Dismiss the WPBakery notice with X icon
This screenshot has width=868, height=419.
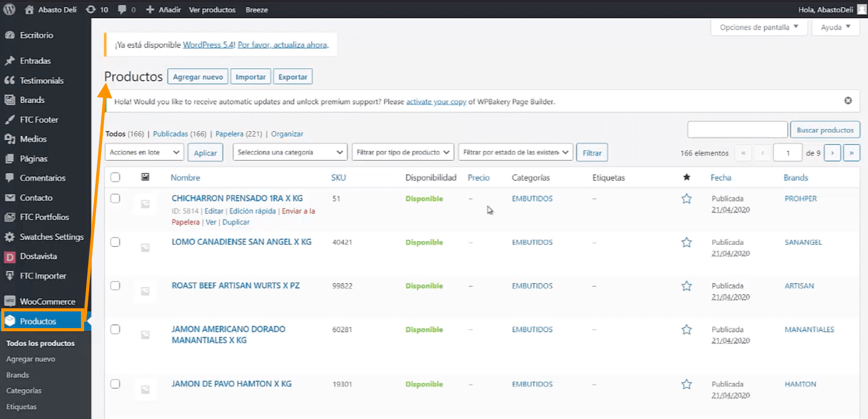coord(848,101)
